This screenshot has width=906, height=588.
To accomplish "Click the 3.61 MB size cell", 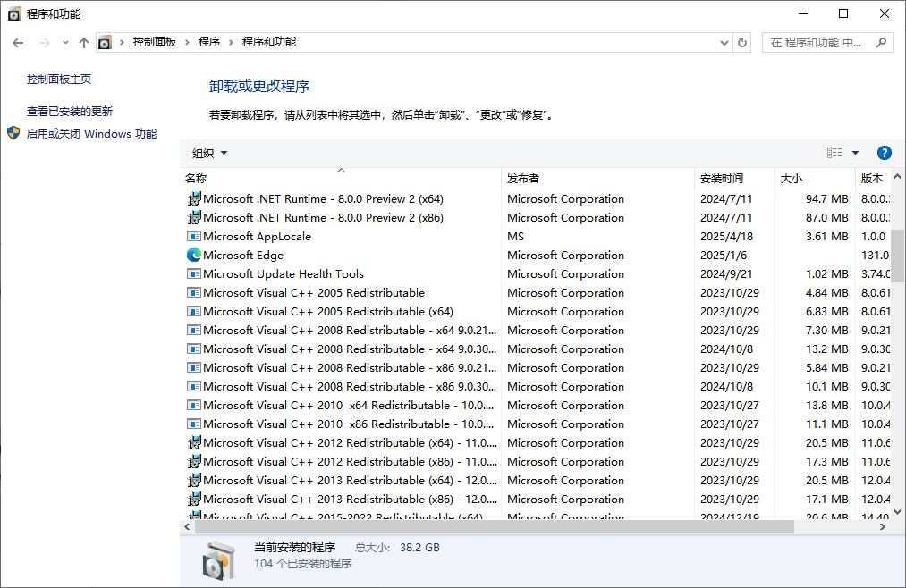I will click(826, 237).
